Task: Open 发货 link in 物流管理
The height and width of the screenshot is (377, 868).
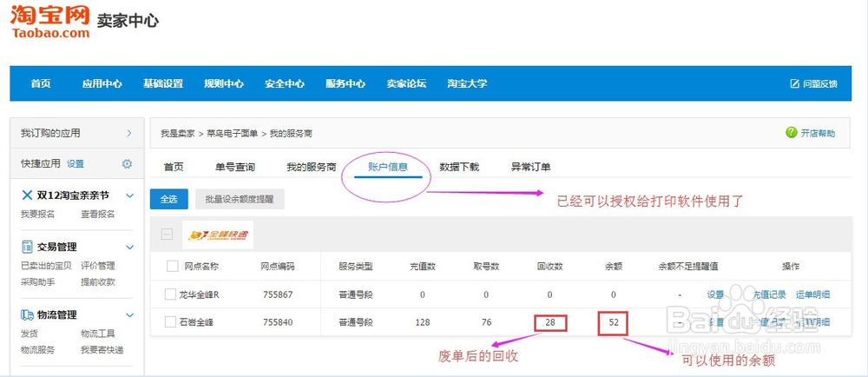Action: [x=30, y=334]
